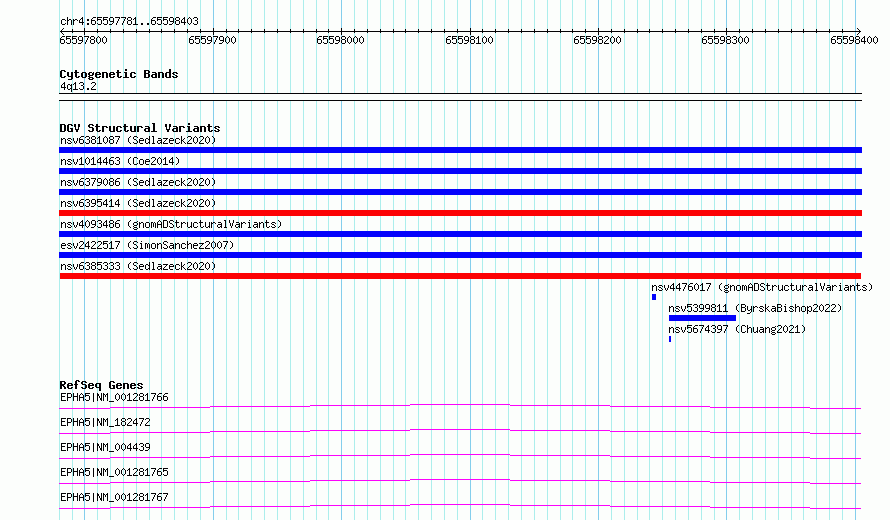Open the nsv1014463 (Coe2014) variant label
This screenshot has height=520, width=890.
click(x=120, y=161)
